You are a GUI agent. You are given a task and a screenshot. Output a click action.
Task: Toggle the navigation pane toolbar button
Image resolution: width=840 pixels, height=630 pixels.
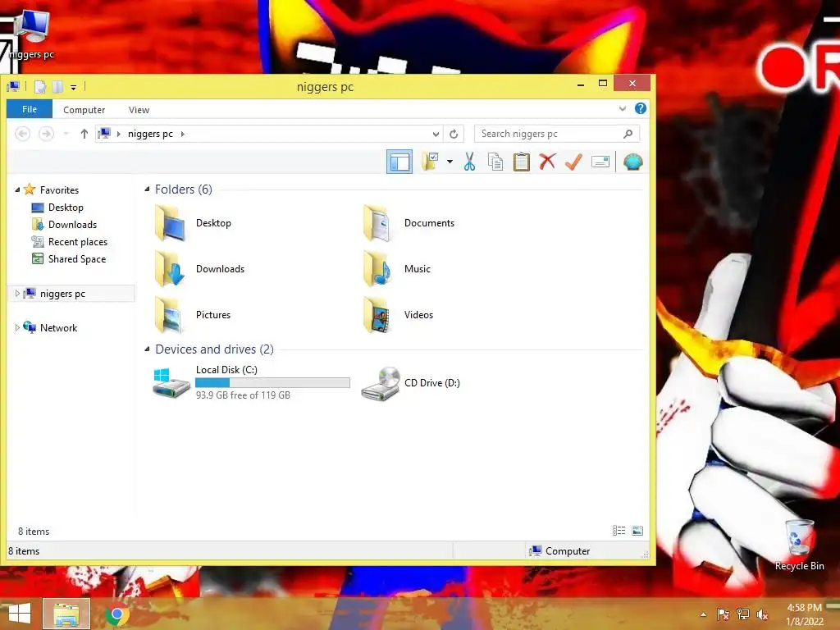pos(399,162)
